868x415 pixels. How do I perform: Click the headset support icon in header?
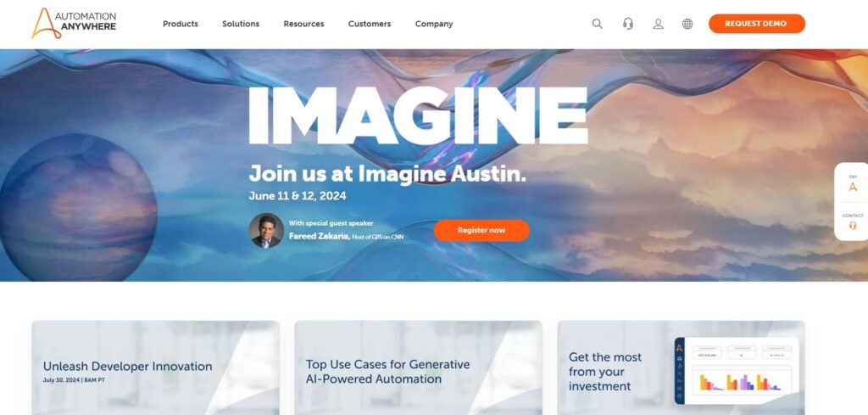[x=628, y=24]
